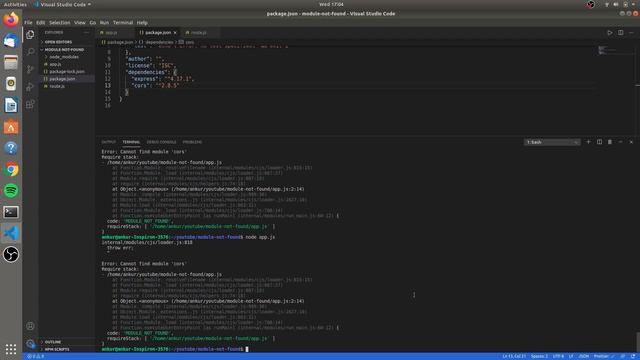Switch to the Problems panel tab
The height and width of the screenshot is (360, 640).
point(192,142)
